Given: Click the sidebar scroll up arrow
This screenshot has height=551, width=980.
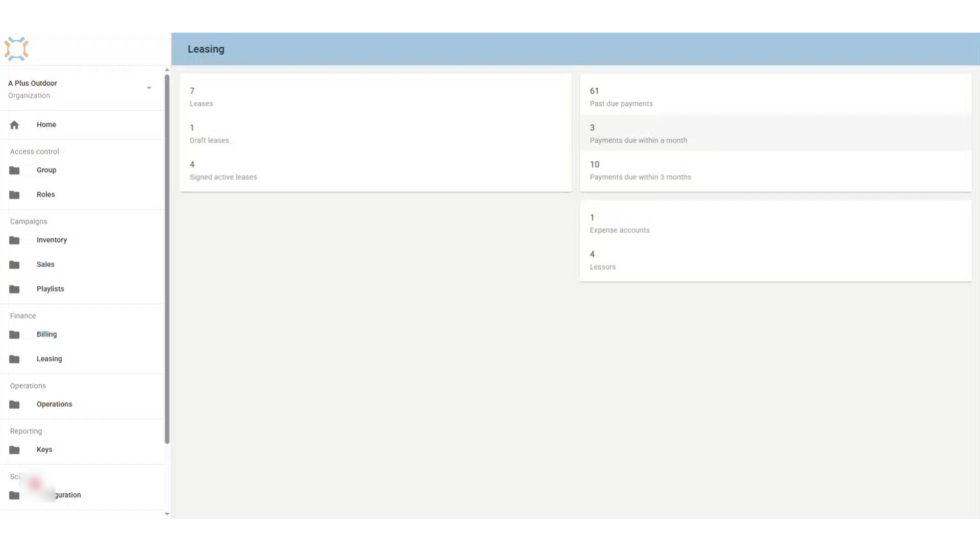Looking at the screenshot, I should pyautogui.click(x=167, y=70).
